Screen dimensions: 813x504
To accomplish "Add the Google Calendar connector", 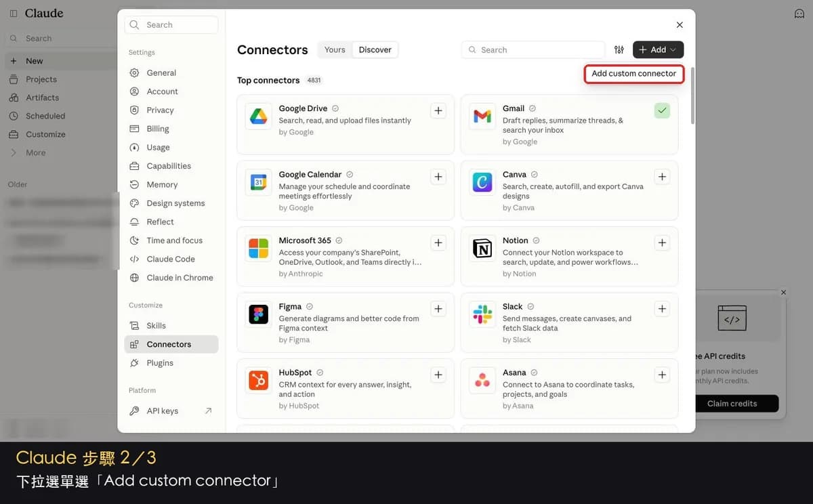I will 438,177.
